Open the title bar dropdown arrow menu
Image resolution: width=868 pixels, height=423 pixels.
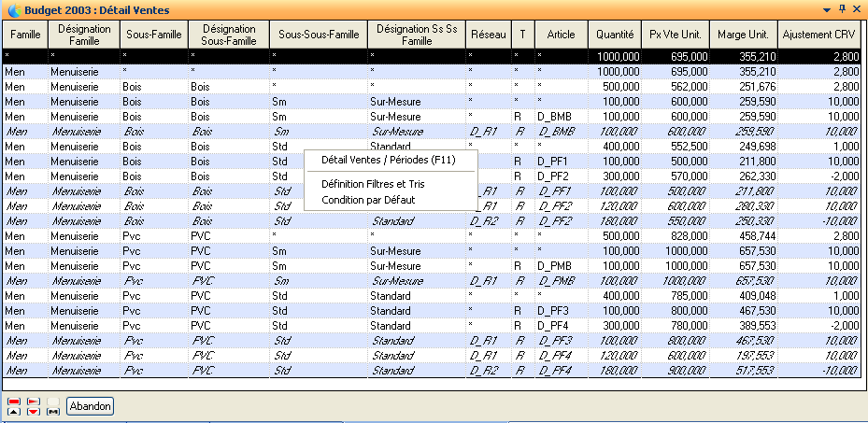(826, 8)
